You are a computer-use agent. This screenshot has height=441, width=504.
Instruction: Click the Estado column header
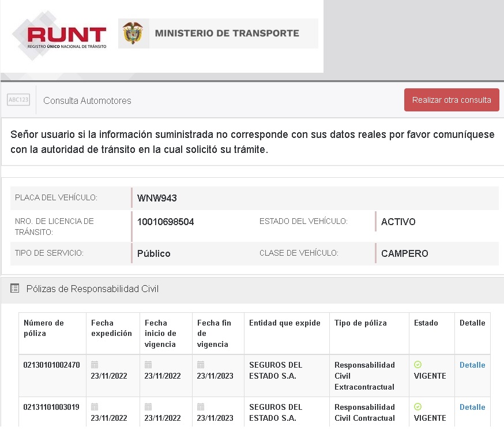click(x=426, y=323)
